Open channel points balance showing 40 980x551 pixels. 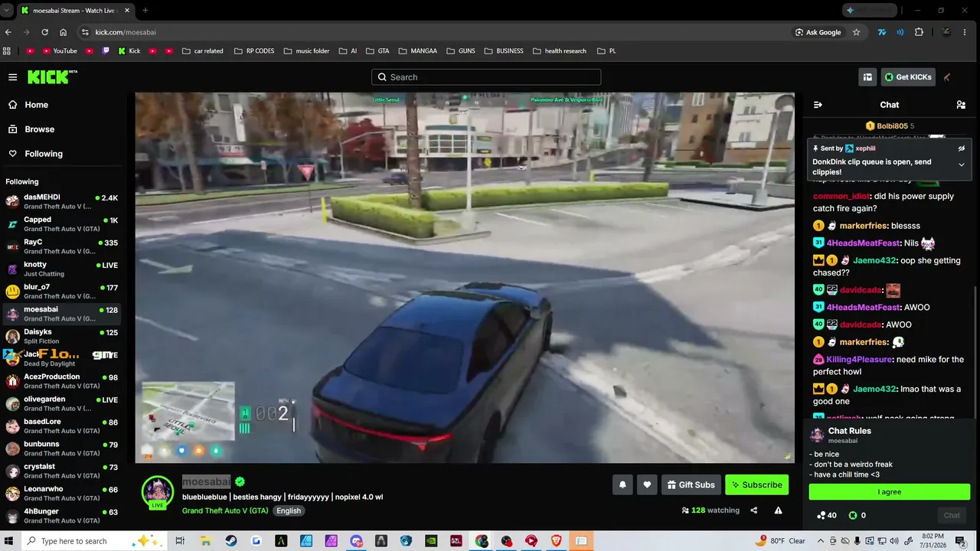[827, 515]
